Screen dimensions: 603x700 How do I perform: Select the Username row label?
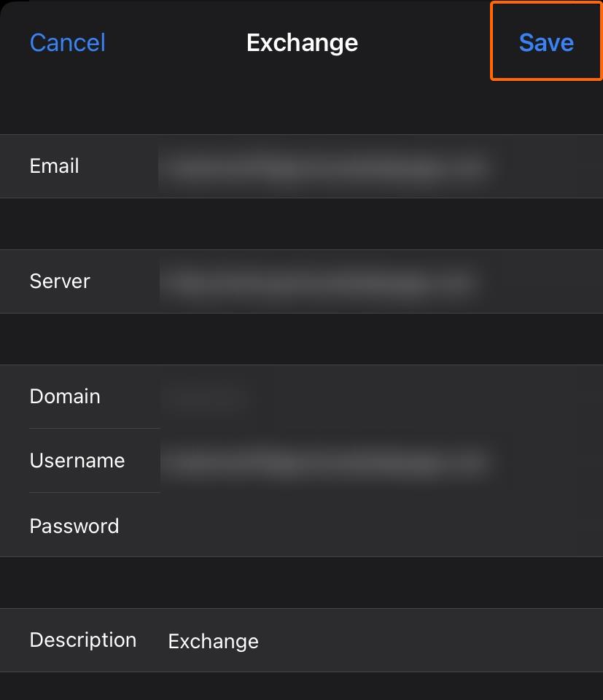coord(77,461)
